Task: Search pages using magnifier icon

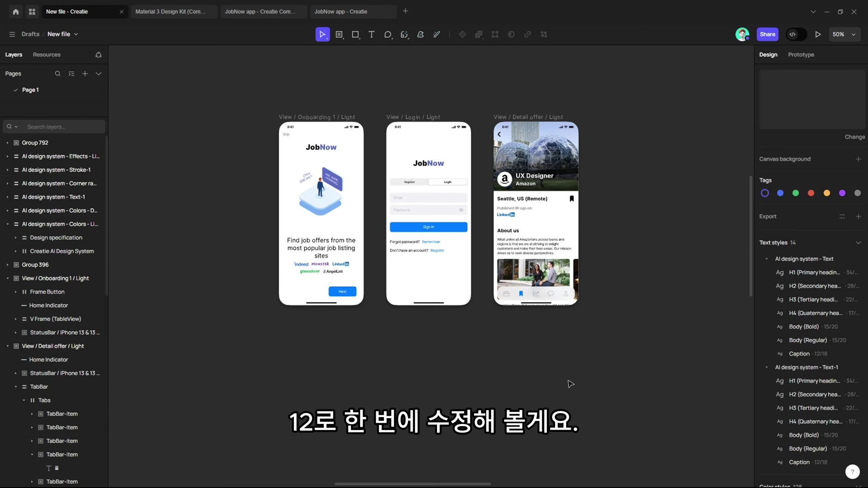Action: click(58, 74)
